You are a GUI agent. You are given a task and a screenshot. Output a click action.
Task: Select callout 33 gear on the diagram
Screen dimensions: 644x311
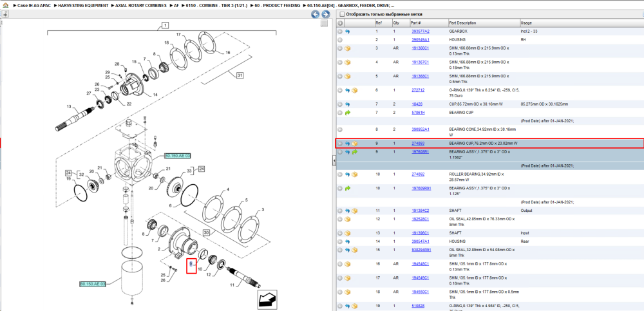[x=189, y=170]
